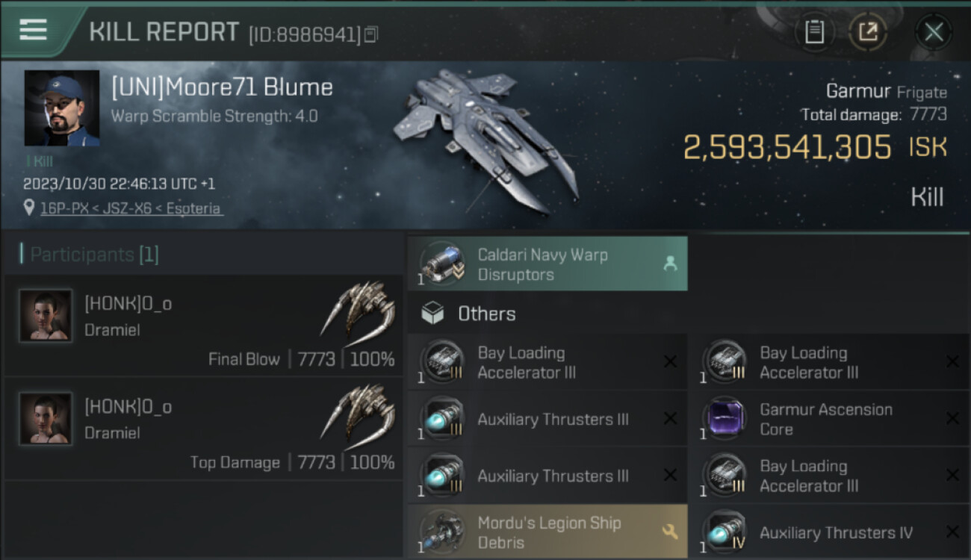Click the pilot icon on Warp Disruptors
971x560 pixels.
click(x=669, y=264)
